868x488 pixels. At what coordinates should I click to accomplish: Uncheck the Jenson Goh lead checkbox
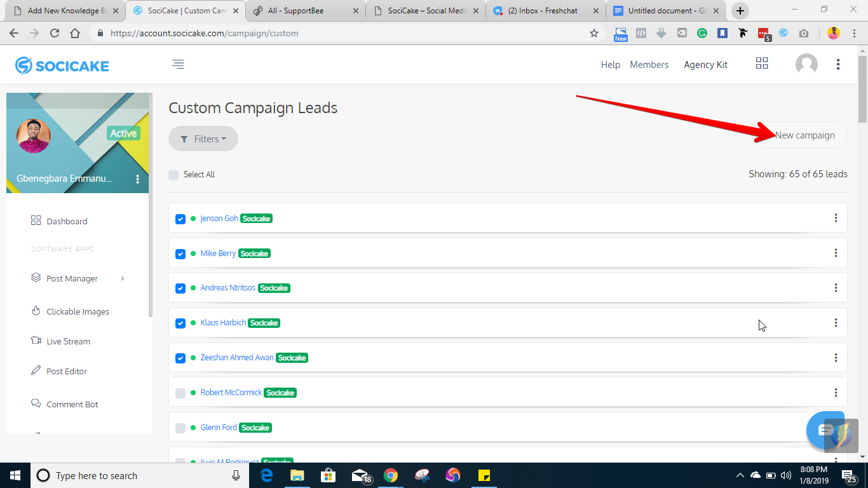[x=180, y=219]
